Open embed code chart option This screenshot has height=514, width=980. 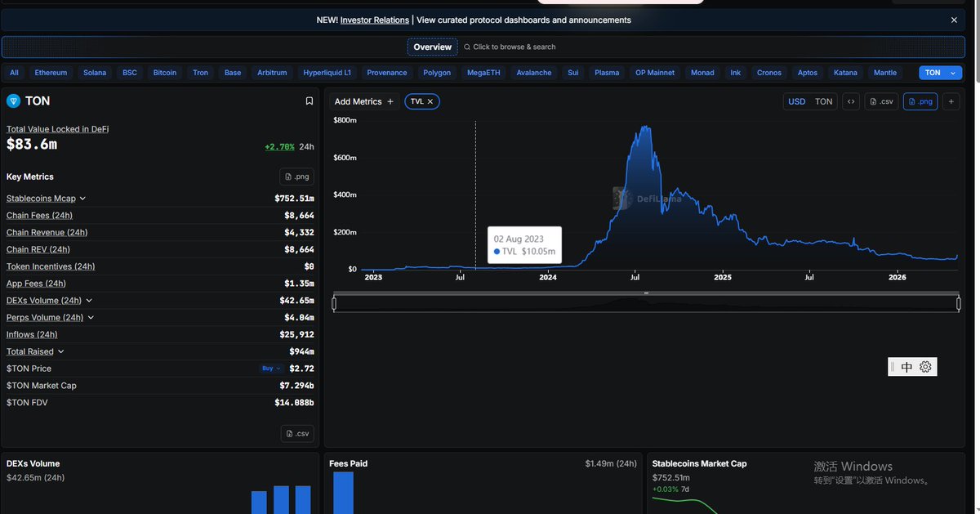tap(851, 101)
